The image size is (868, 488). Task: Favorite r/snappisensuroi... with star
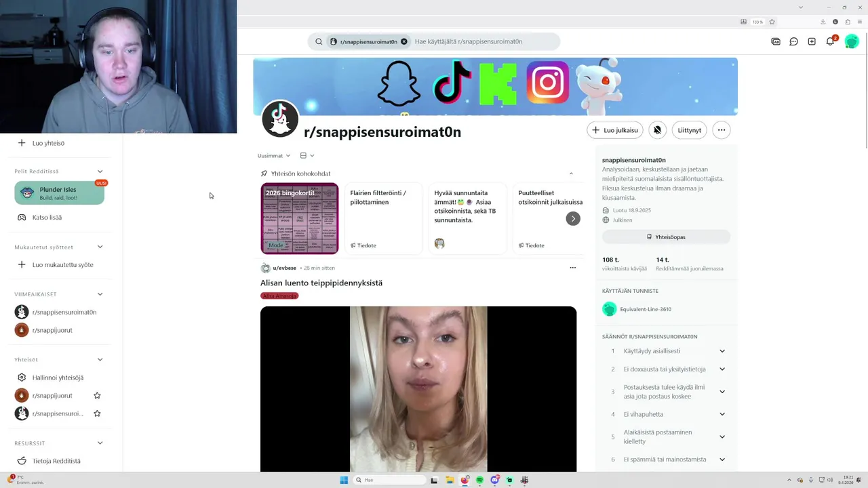97,413
